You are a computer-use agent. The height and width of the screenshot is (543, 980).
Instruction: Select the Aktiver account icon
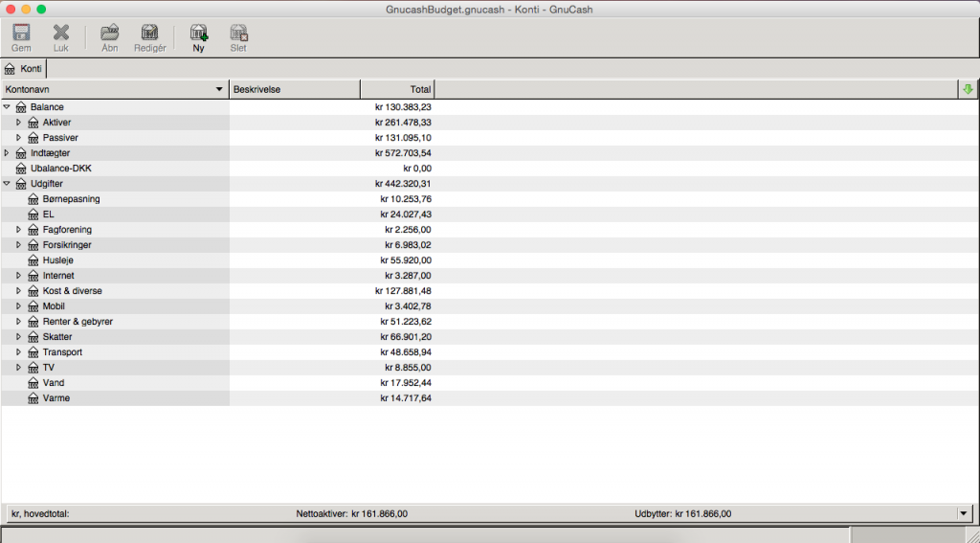click(33, 123)
